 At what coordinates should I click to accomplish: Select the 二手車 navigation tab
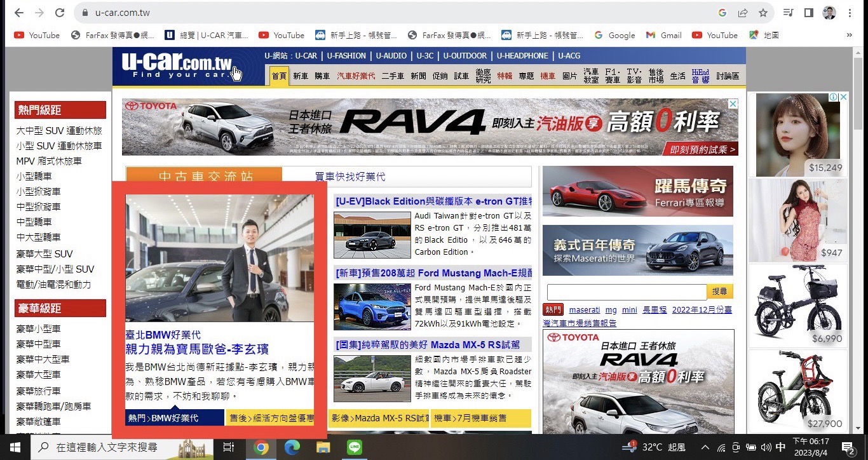393,76
